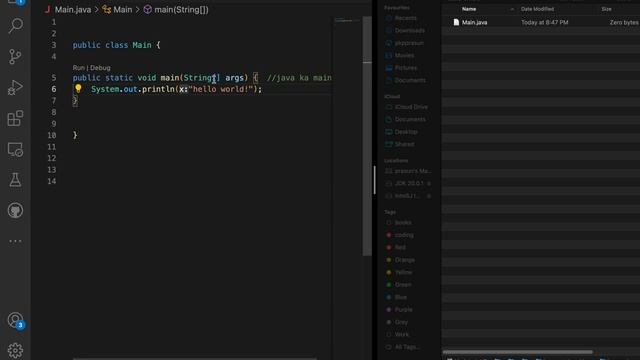The width and height of the screenshot is (640, 360).
Task: Eject the IntelliJ volume in Finder sidebar
Action: 429,196
